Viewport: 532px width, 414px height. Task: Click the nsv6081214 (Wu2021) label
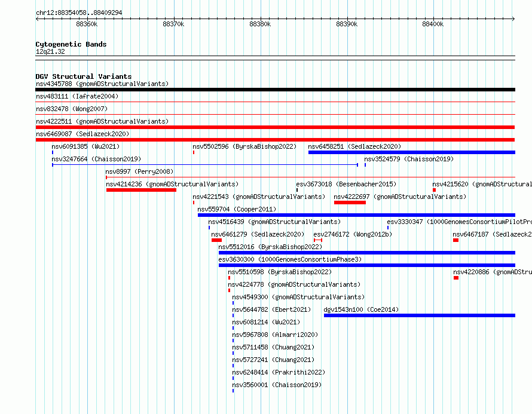(266, 322)
